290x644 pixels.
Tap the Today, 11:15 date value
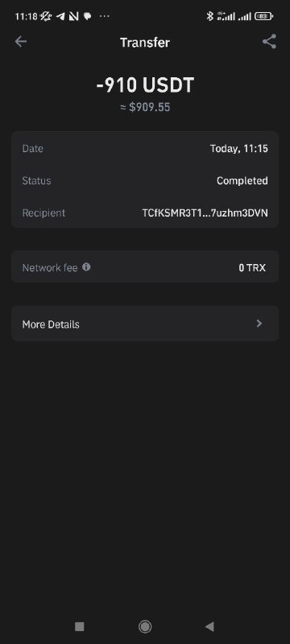click(x=239, y=149)
